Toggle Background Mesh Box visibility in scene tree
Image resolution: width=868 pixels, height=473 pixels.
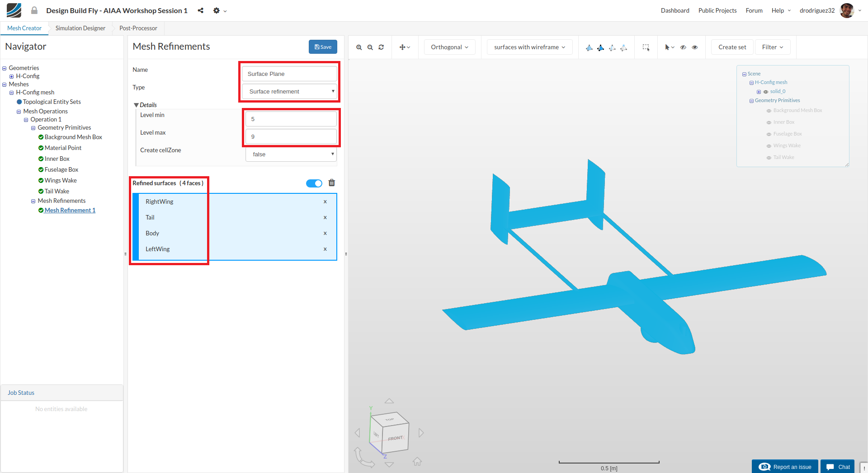click(769, 111)
